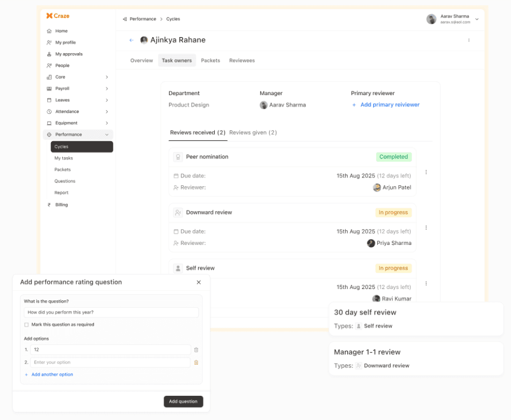Open My tasks in Performance submenu

[x=63, y=158]
